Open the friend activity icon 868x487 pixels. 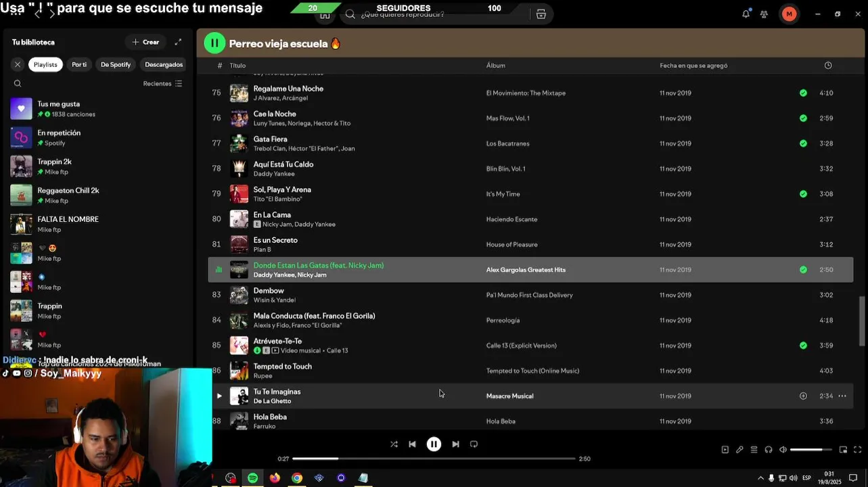[764, 14]
